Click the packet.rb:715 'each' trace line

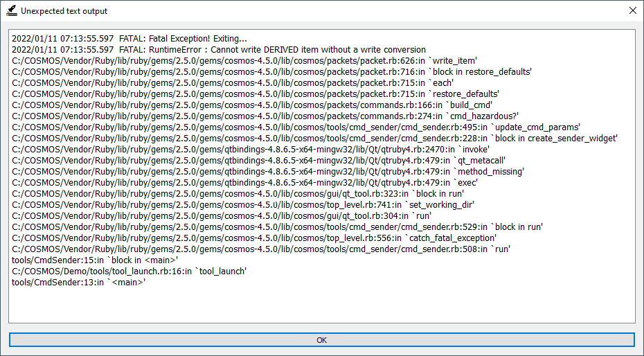point(233,83)
